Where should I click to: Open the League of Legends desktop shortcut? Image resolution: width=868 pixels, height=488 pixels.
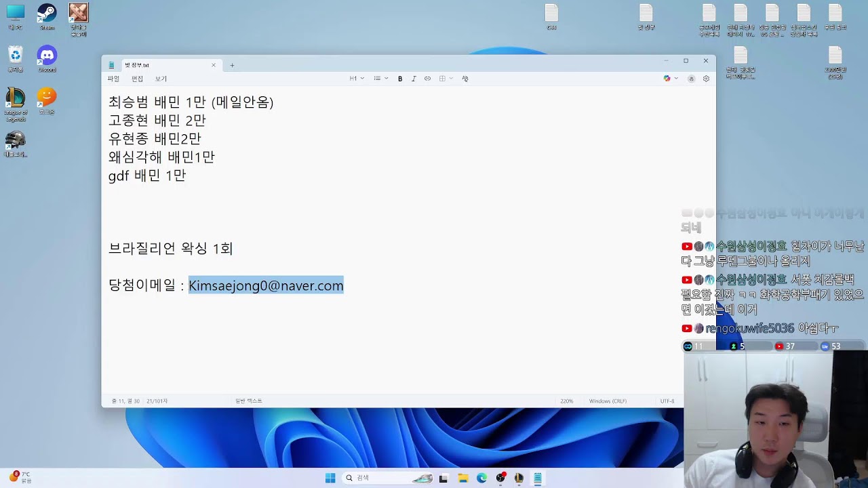pos(15,104)
